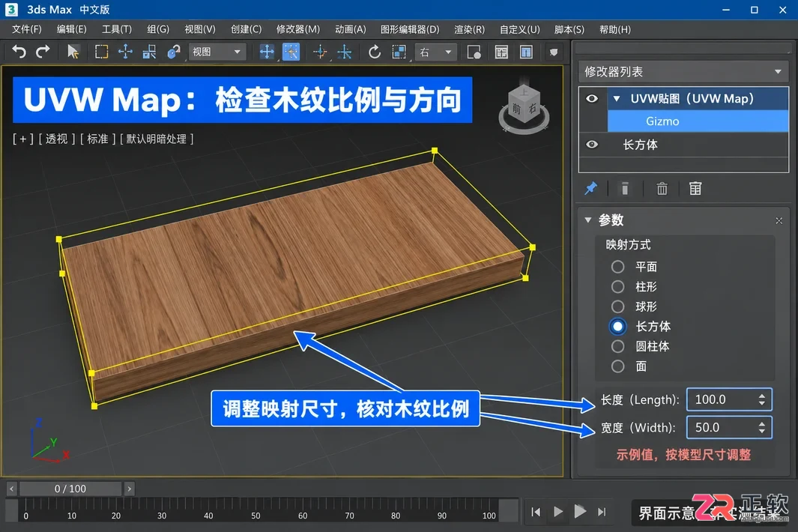The width and height of the screenshot is (798, 532).
Task: Go to end frame button
Action: [x=602, y=512]
